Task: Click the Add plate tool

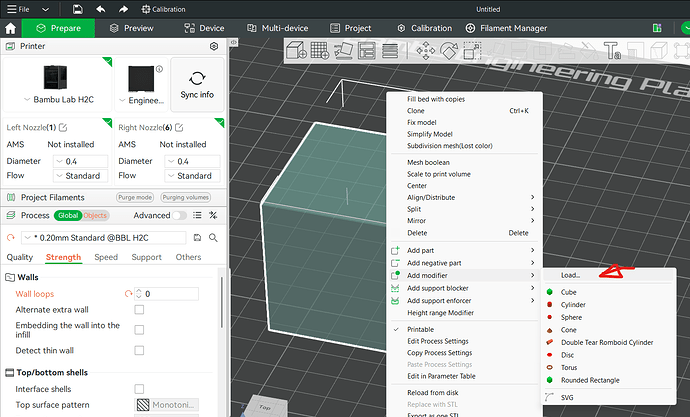Action: pos(319,51)
